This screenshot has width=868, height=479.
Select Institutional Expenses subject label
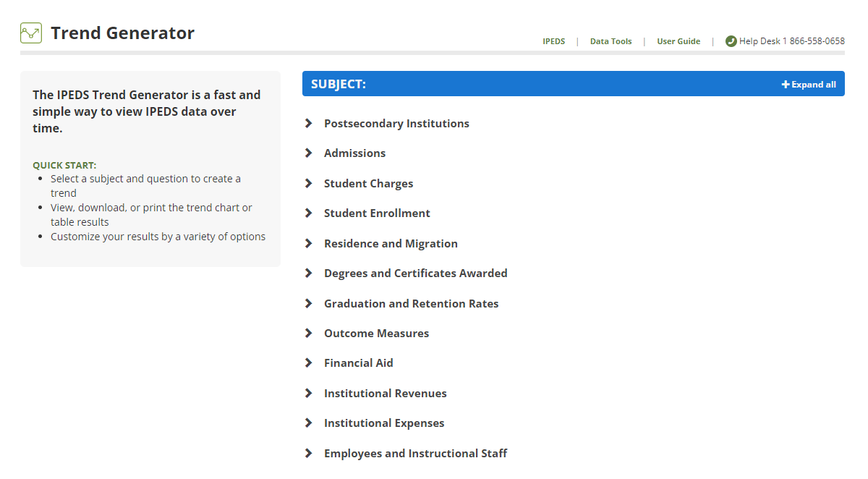(384, 423)
